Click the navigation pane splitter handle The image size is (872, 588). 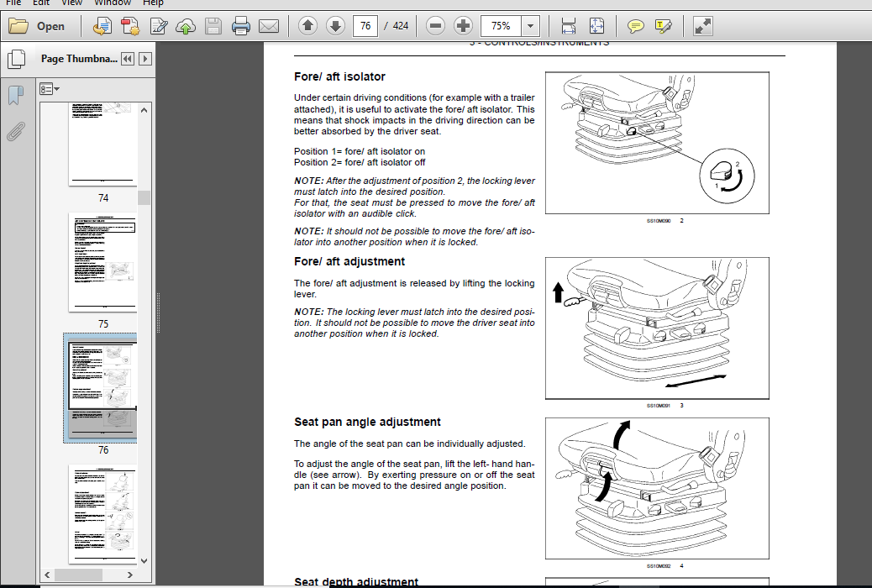pyautogui.click(x=158, y=312)
